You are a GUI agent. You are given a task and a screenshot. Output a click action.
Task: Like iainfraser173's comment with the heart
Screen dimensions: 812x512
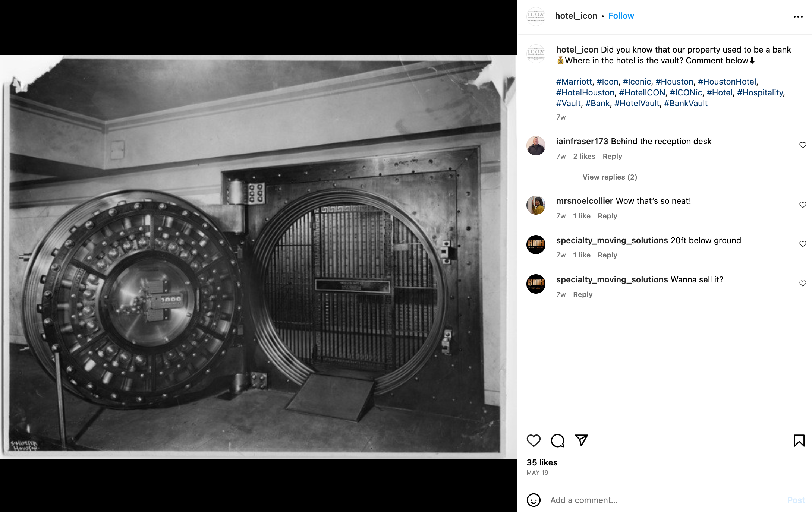click(x=803, y=145)
